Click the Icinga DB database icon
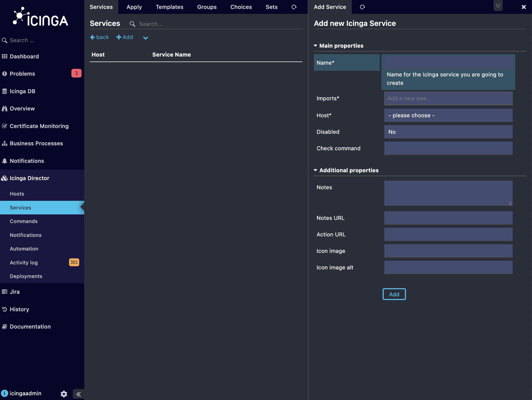 pyautogui.click(x=4, y=91)
